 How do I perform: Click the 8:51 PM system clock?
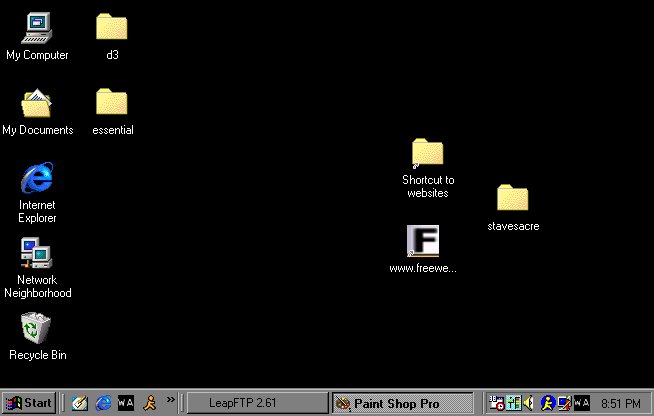pyautogui.click(x=621, y=403)
